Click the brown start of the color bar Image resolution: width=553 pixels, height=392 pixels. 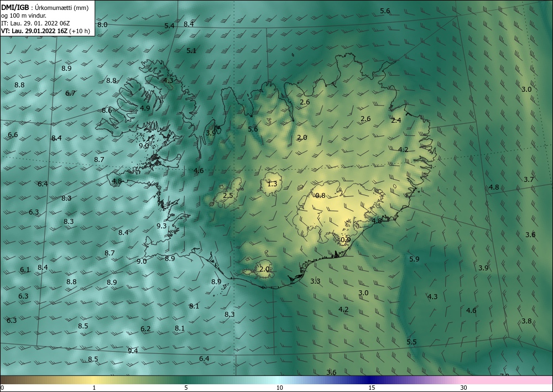[x=11, y=380]
